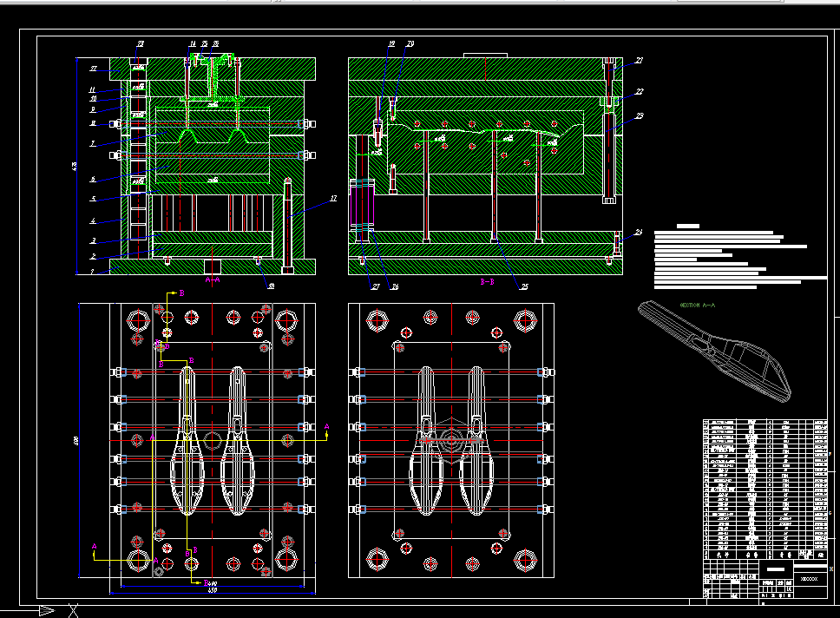The image size is (840, 618).
Task: Click part balloon number 13 in section A-A
Action: pos(141,44)
